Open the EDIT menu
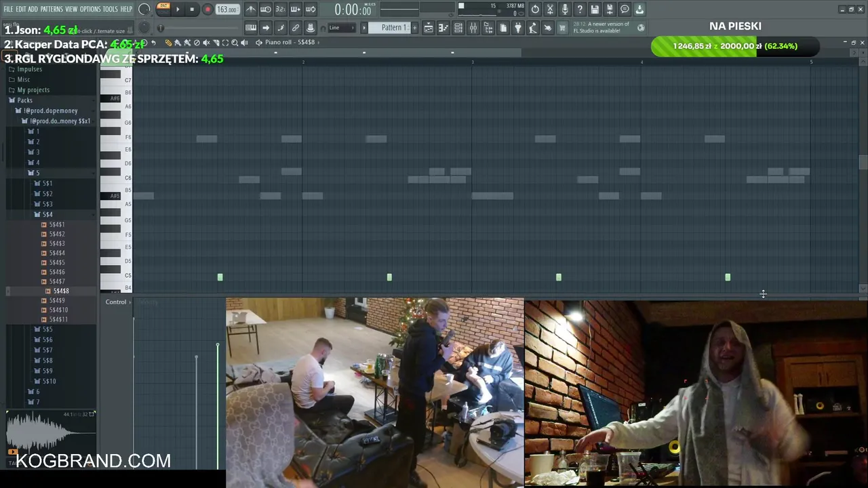The image size is (868, 488). (x=21, y=9)
